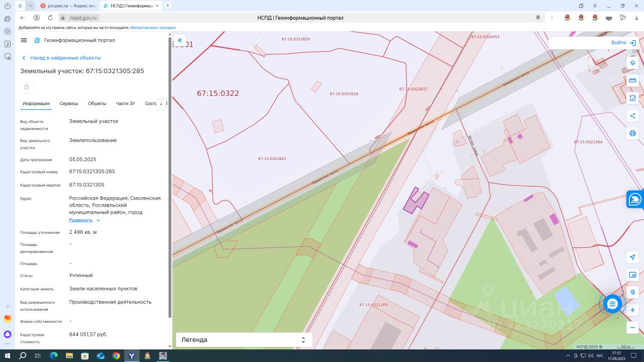
Task: Click the area value 2 496 кв. м
Action: (x=83, y=232)
